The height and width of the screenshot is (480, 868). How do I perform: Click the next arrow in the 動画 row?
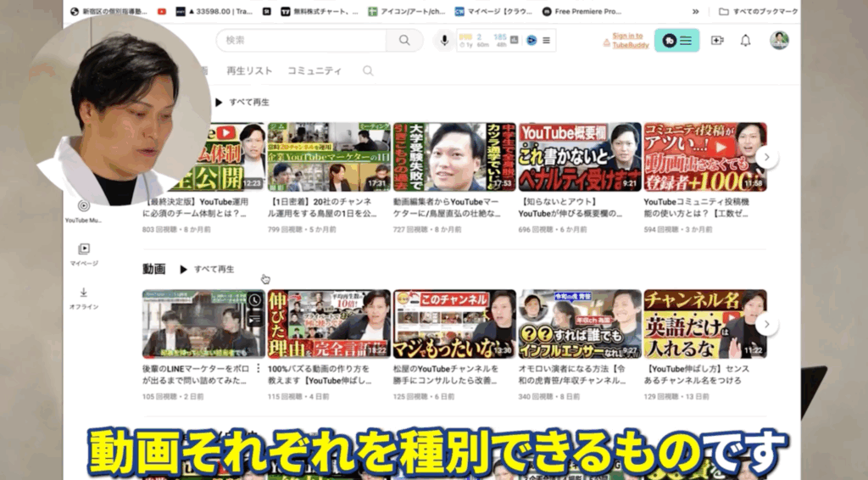click(x=765, y=324)
